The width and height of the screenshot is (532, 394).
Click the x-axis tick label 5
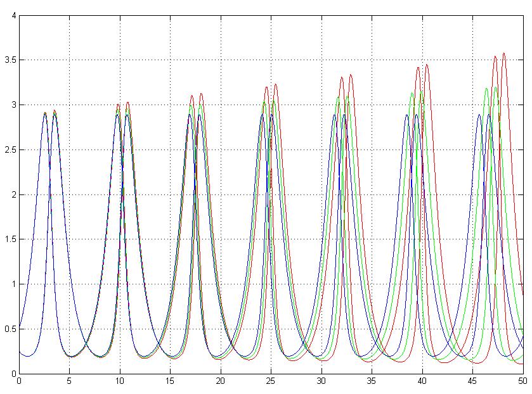tap(69, 382)
